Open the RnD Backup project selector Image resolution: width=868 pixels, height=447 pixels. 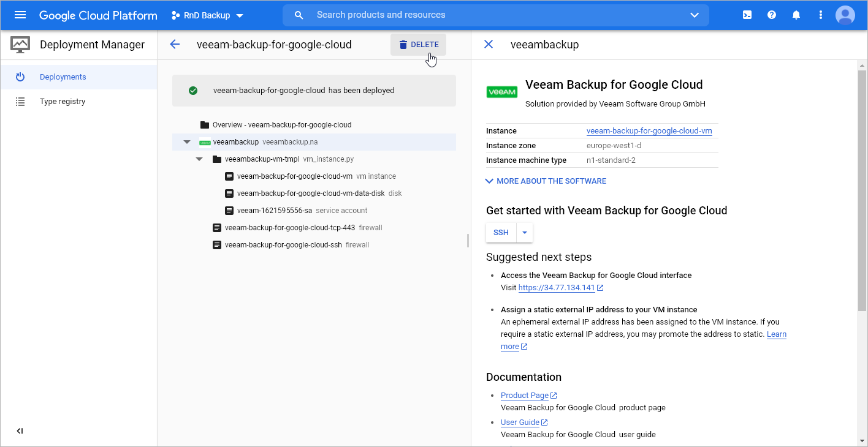[x=207, y=15]
